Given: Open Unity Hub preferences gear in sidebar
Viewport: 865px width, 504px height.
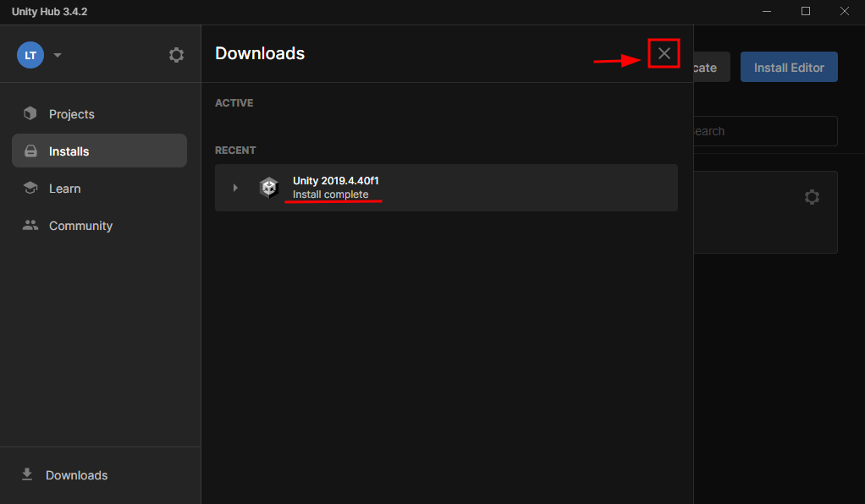Looking at the screenshot, I should tap(176, 55).
